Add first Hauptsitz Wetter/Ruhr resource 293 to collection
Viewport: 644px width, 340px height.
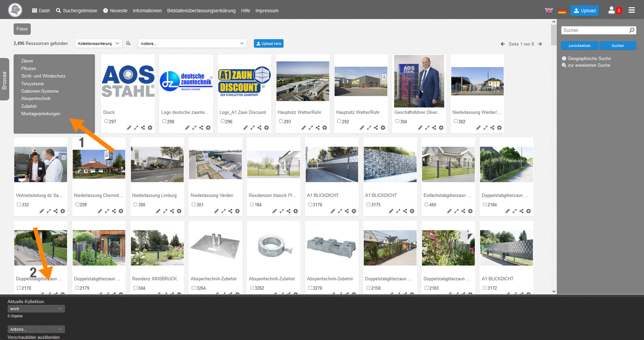coord(325,128)
